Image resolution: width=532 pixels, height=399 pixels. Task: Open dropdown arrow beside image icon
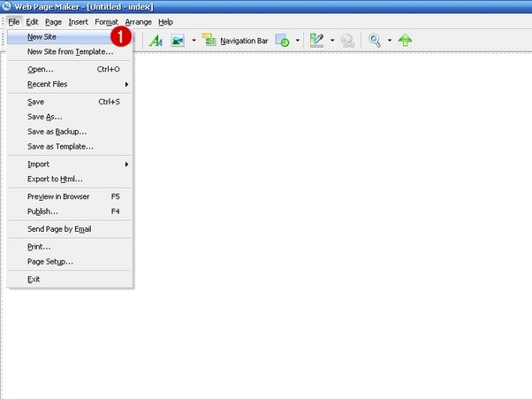pyautogui.click(x=194, y=41)
